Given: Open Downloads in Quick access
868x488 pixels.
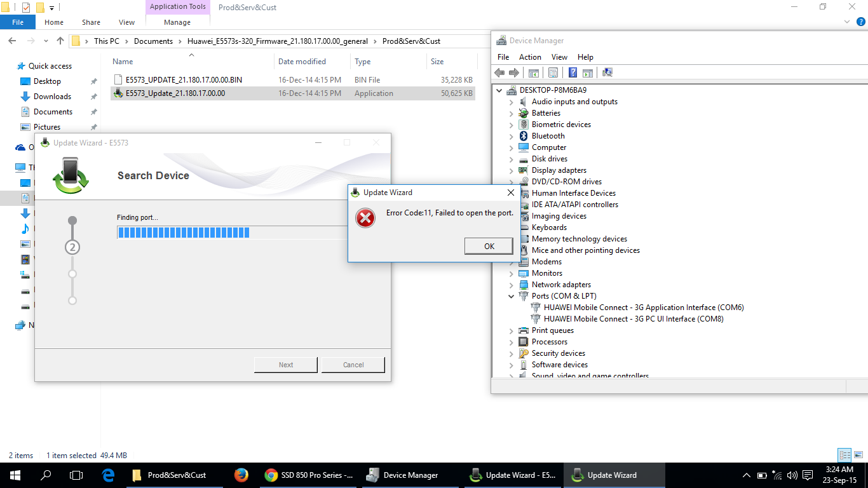Looking at the screenshot, I should point(52,97).
